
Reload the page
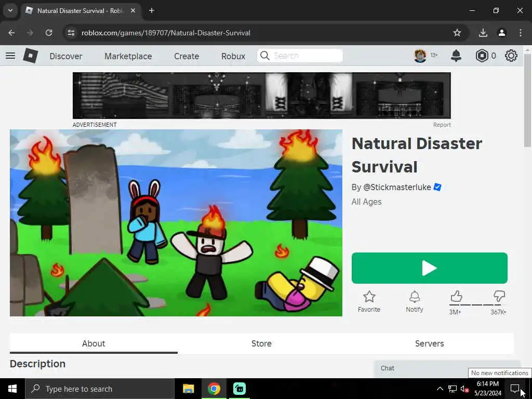click(49, 33)
